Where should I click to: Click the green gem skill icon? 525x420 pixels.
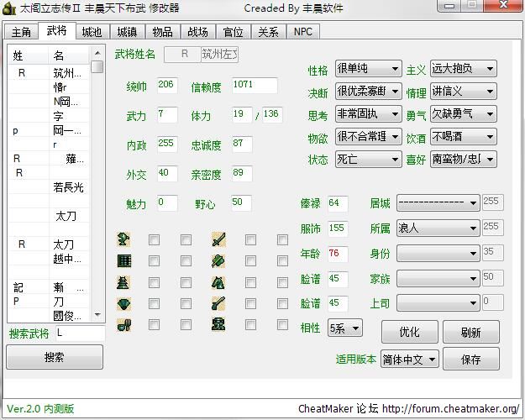(x=124, y=303)
